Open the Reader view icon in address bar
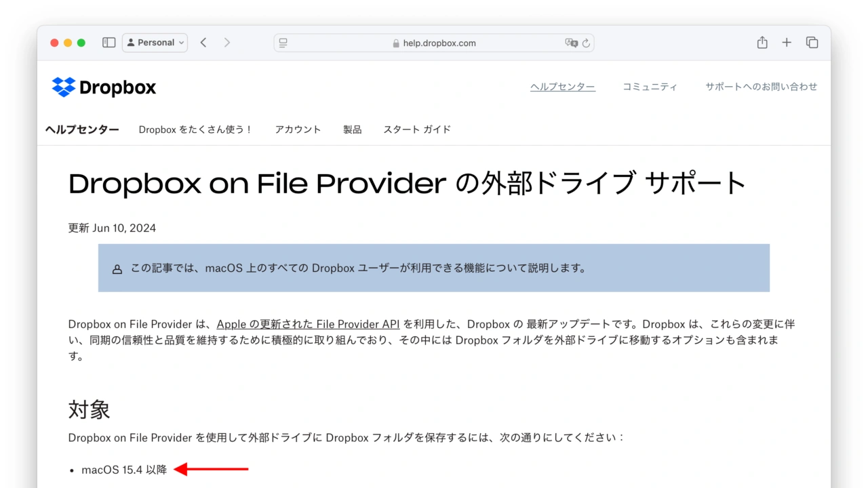This screenshot has width=868, height=488. pos(283,43)
